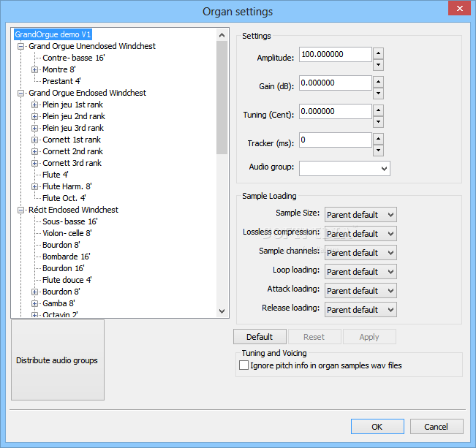Expand Cornett 1st rank node

pyautogui.click(x=34, y=140)
